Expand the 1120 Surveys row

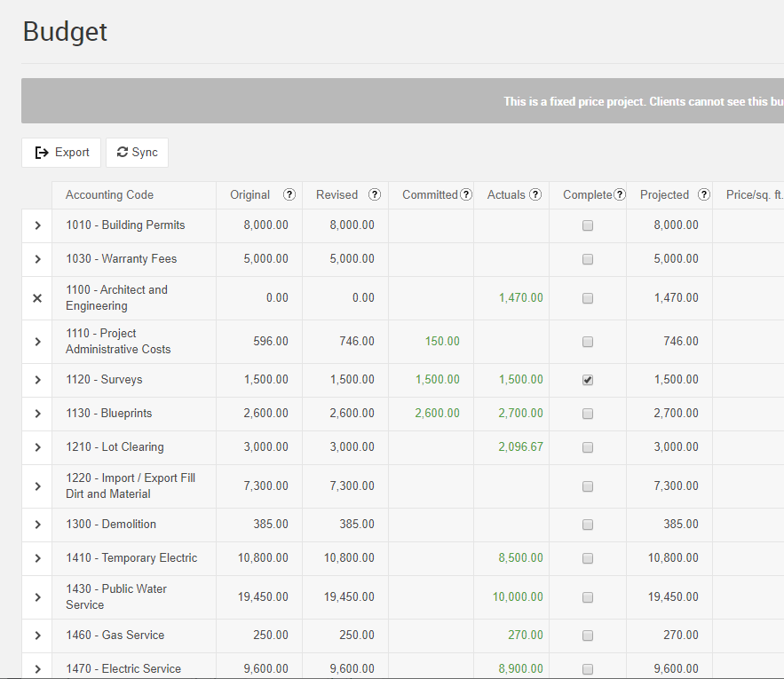click(37, 380)
